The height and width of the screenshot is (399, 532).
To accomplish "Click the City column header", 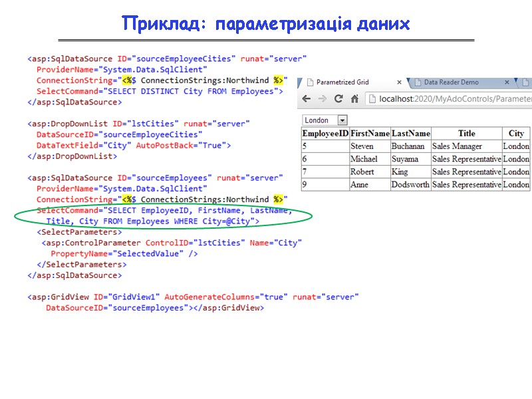I will pos(516,134).
